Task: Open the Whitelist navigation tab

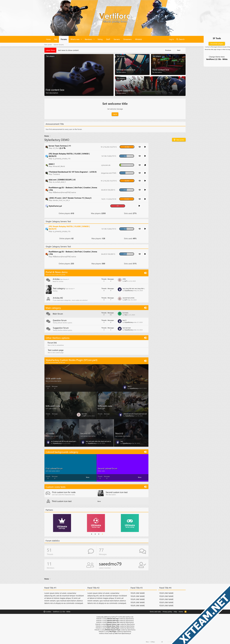Action: pos(139,39)
